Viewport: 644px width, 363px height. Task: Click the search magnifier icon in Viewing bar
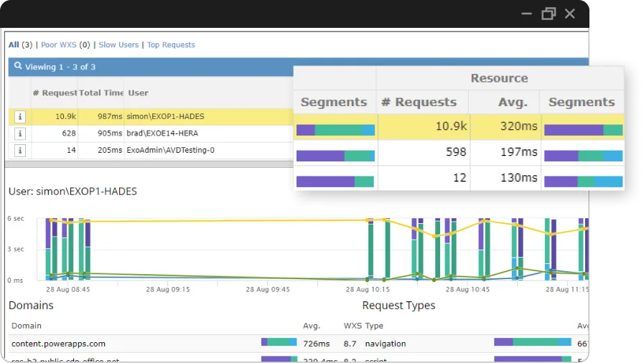pos(18,66)
